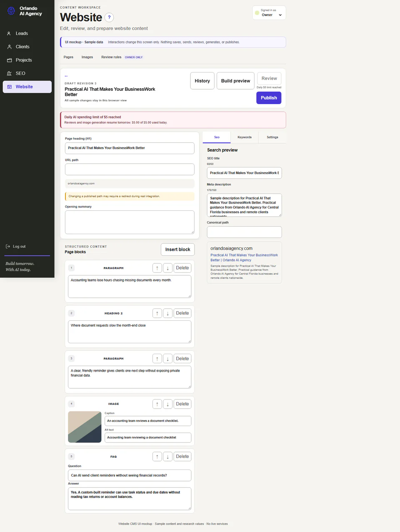Viewport: 400px width, 532px height.
Task: Click the Opening summary textarea
Action: pyautogui.click(x=130, y=222)
